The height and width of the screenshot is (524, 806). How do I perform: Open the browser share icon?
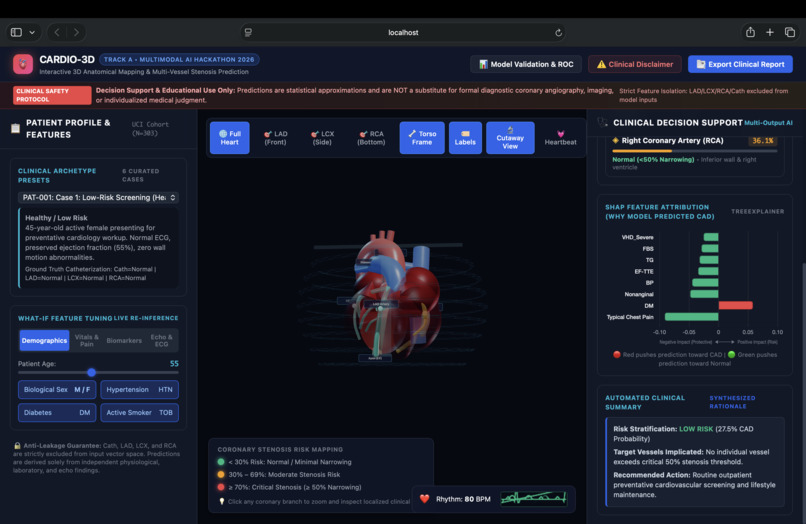point(750,32)
